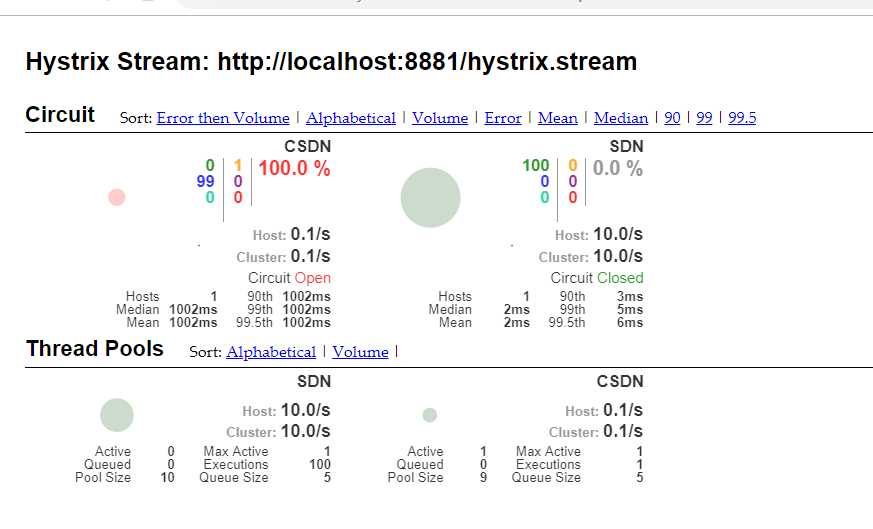873x529 pixels.
Task: Click the CSDN thread pool title
Action: pos(620,381)
